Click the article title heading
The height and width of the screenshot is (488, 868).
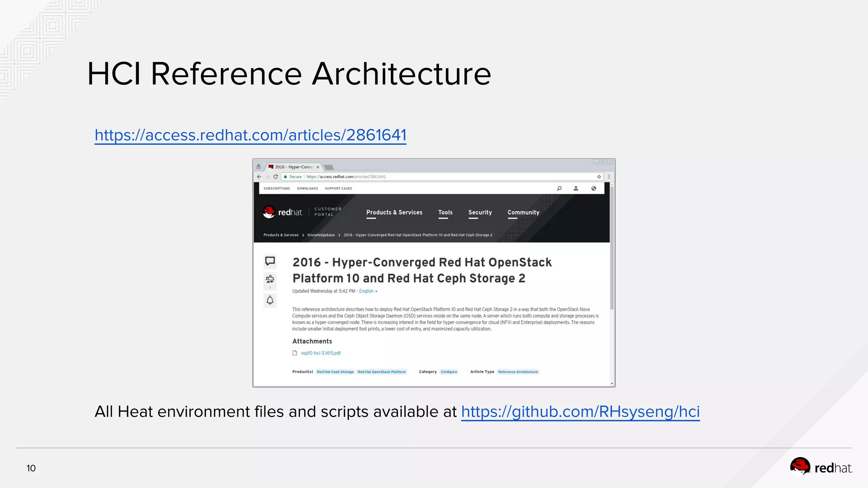click(422, 270)
